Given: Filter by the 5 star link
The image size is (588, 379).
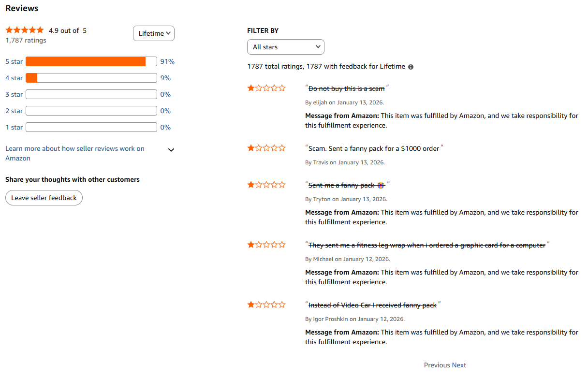Looking at the screenshot, I should point(14,61).
